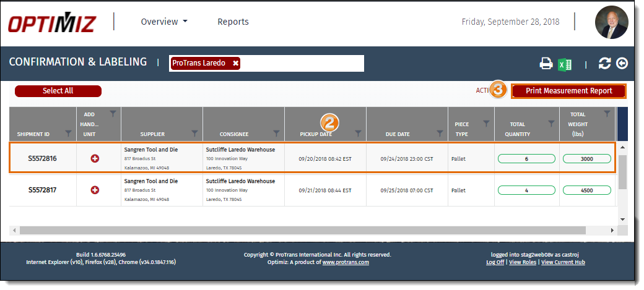Click the Print Measurement Report button

(x=568, y=91)
